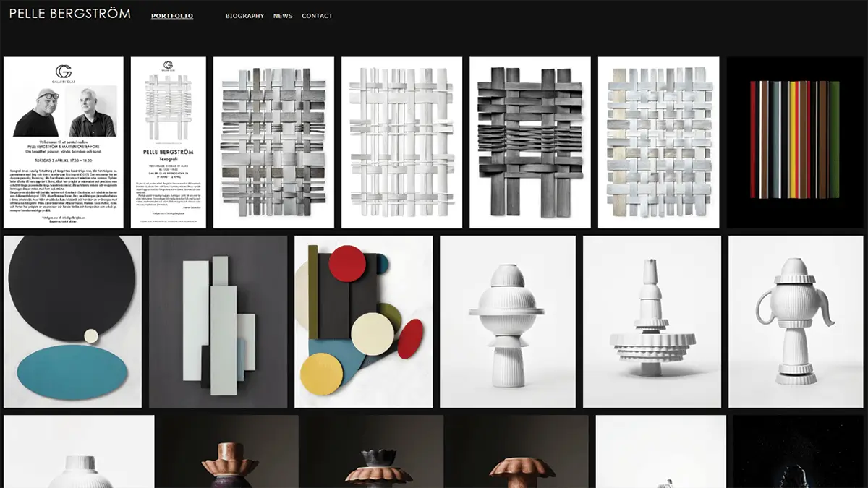Open the dark charcoal woven artwork thumbnail
Screen dimensions: 868x488
(530, 142)
